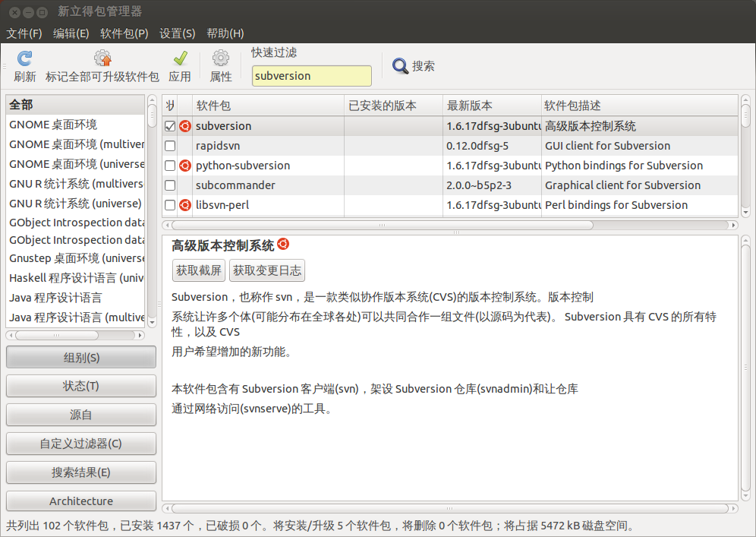This screenshot has height=537, width=756.
Task: Open the 帮助(H) menu
Action: pos(225,33)
